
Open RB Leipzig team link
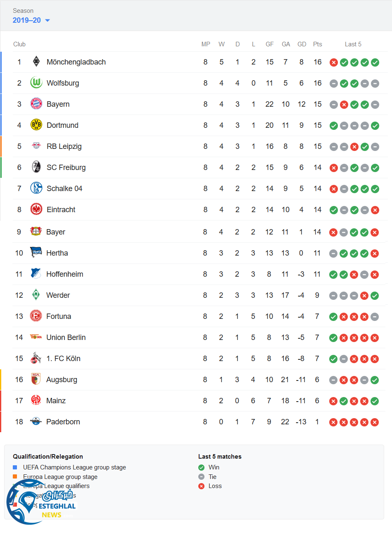(64, 146)
